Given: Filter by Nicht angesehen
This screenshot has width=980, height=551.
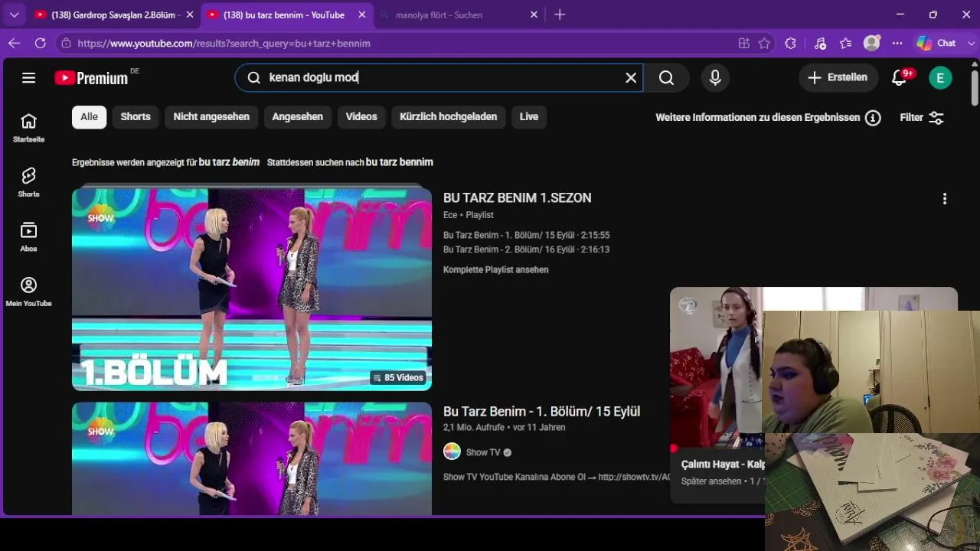Looking at the screenshot, I should tap(211, 117).
